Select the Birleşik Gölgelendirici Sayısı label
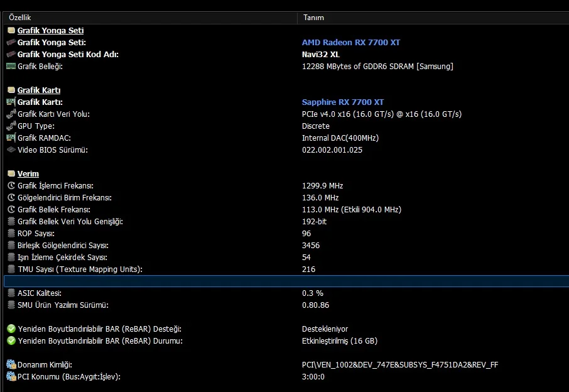 click(x=63, y=246)
